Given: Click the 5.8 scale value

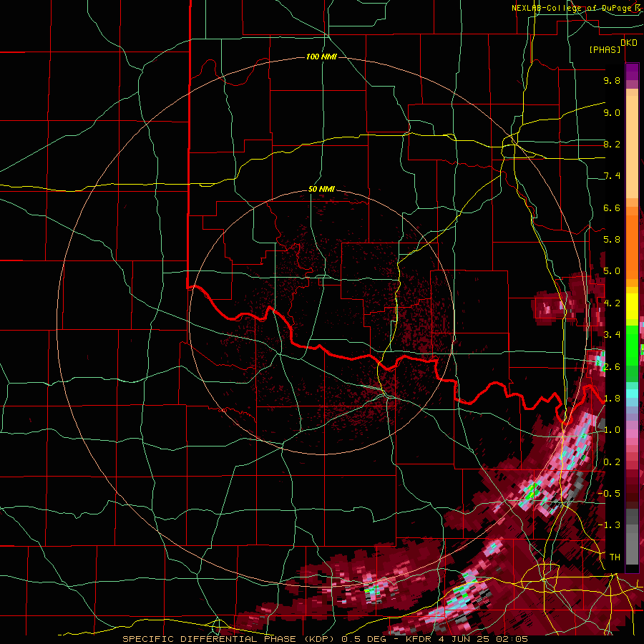Looking at the screenshot, I should pos(612,240).
